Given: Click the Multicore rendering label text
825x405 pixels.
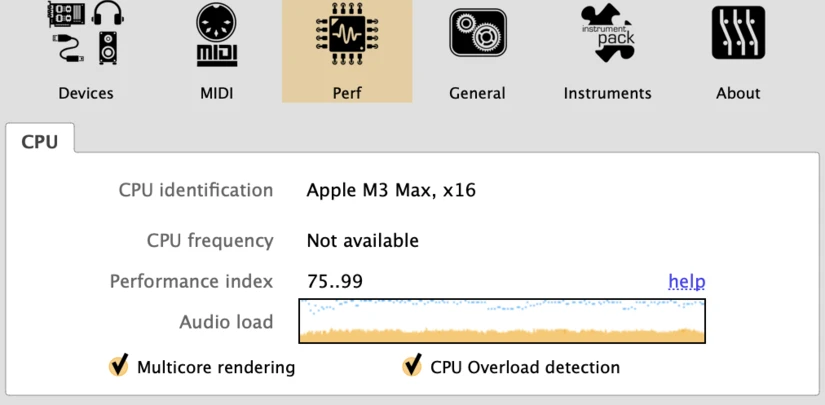Looking at the screenshot, I should tap(216, 367).
